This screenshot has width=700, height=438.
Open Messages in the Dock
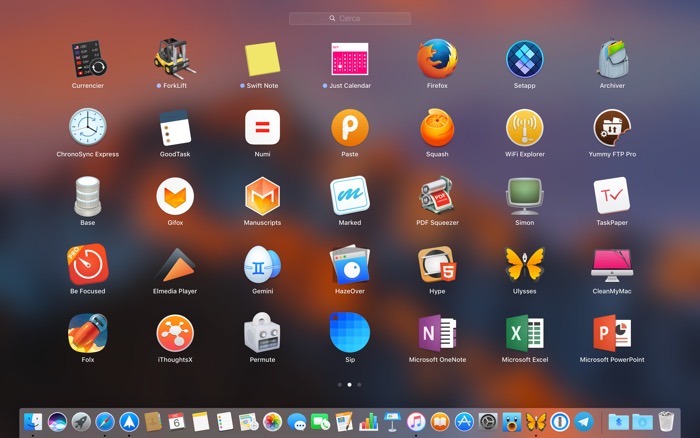(x=296, y=421)
